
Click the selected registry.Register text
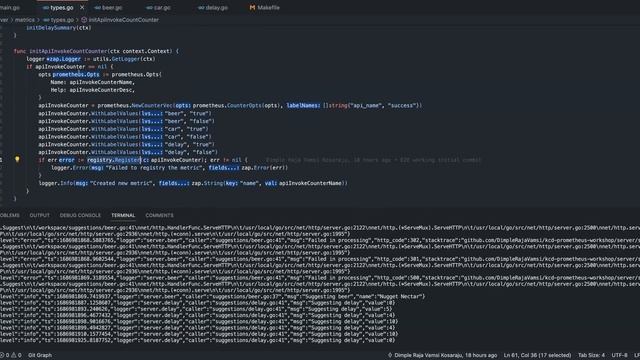[114, 160]
